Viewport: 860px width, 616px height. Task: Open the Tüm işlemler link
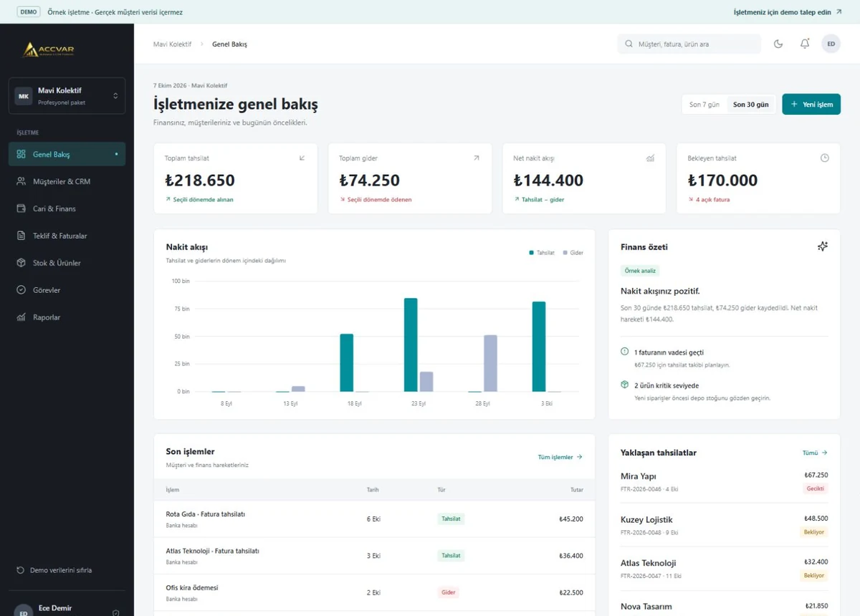point(560,457)
